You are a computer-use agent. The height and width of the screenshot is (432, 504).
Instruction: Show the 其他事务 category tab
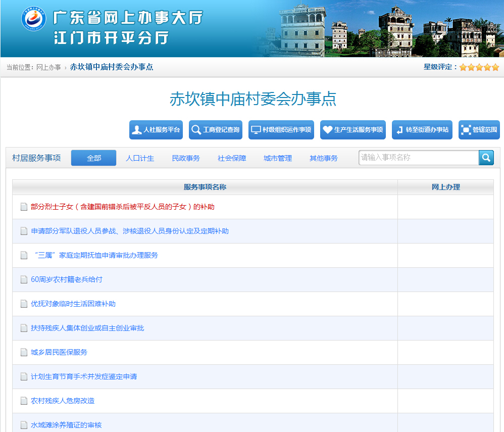pyautogui.click(x=324, y=158)
